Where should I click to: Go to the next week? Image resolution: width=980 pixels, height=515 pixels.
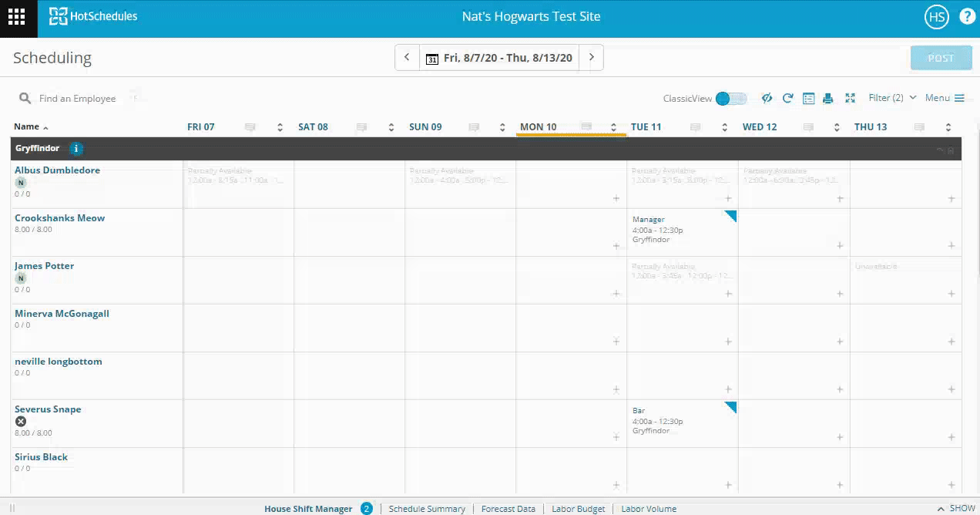pyautogui.click(x=591, y=58)
